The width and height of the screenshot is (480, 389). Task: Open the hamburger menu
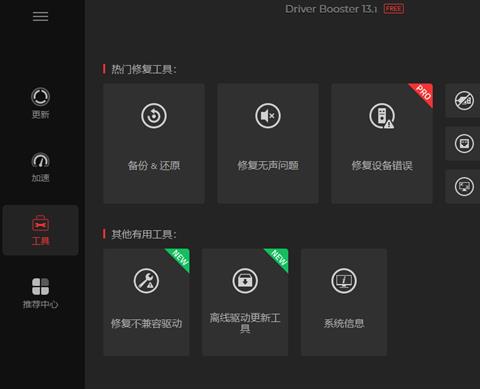[40, 16]
